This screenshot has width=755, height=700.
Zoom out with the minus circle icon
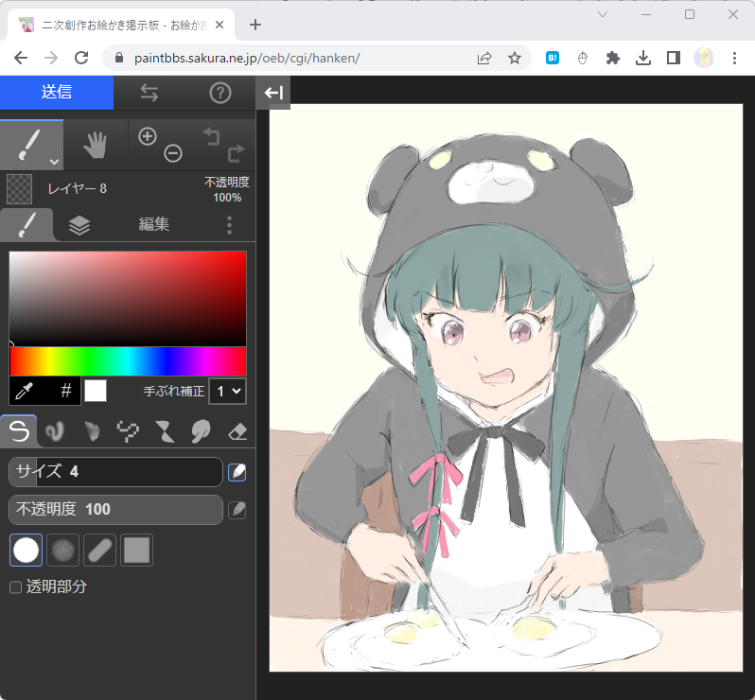point(173,153)
